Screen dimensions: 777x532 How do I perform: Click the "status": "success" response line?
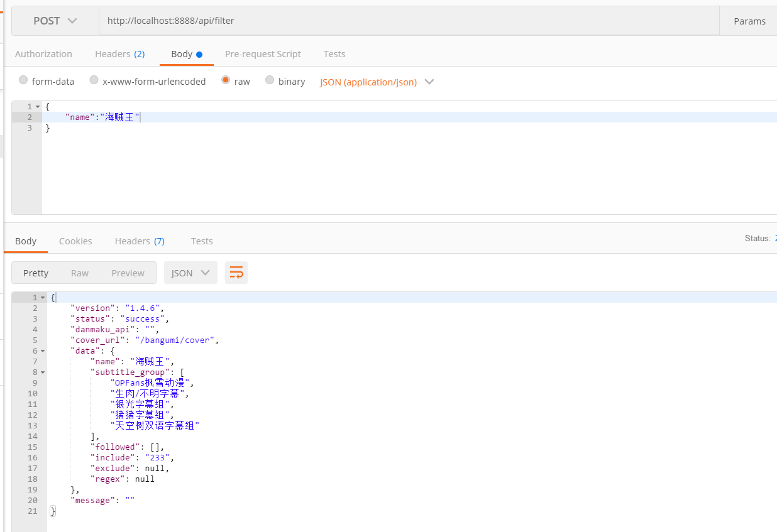(120, 318)
